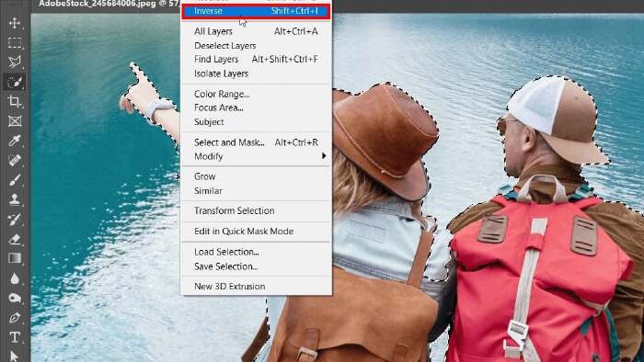Screen dimensions: 644x362
Task: Select the Clone Stamp tool
Action: [x=15, y=199]
